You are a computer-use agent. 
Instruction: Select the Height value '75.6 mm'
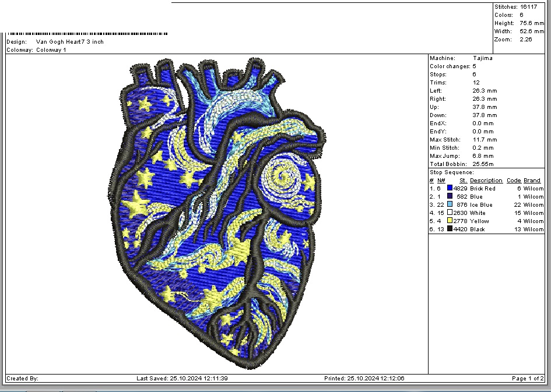[x=532, y=23]
